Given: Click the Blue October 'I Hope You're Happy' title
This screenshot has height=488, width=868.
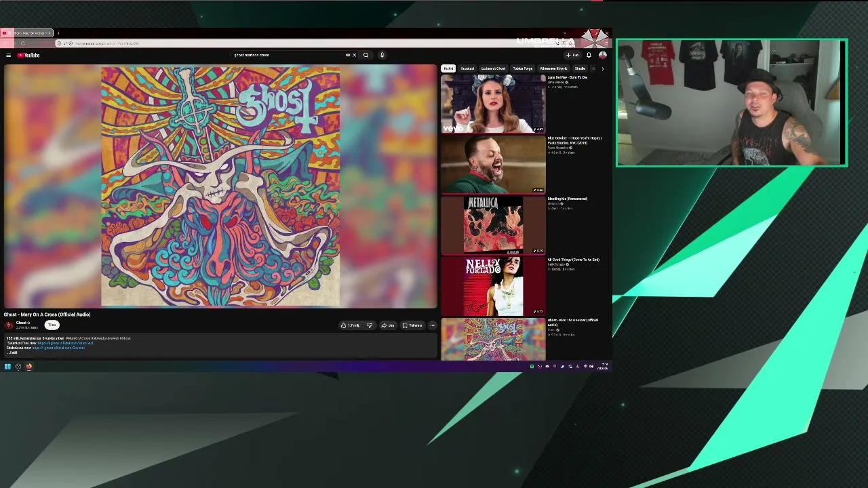Looking at the screenshot, I should tap(575, 140).
